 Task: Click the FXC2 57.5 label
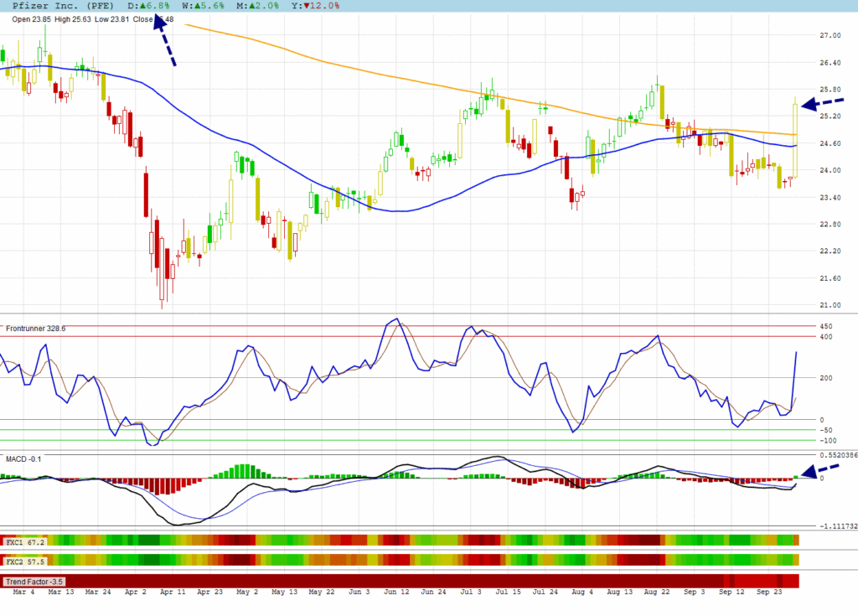(25, 561)
